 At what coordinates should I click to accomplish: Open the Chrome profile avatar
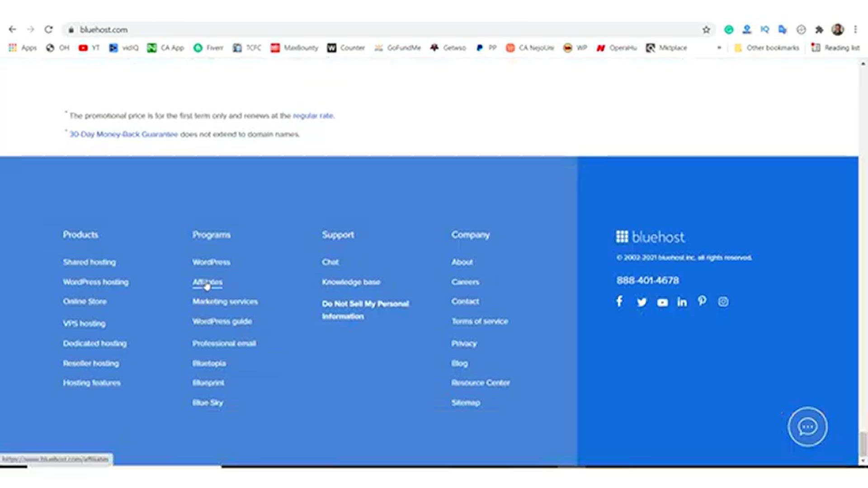838,29
